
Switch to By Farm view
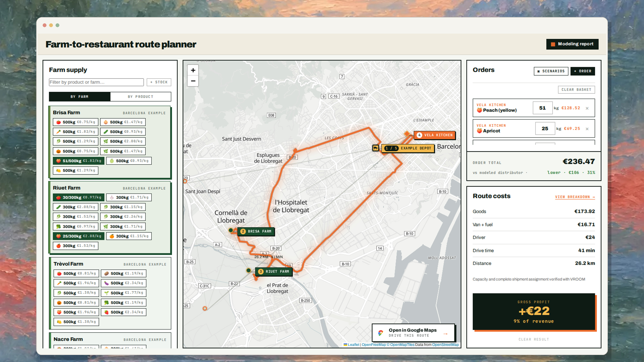pyautogui.click(x=79, y=97)
